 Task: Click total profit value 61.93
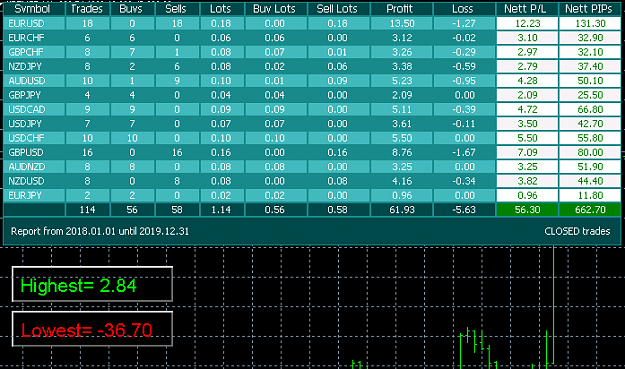point(401,210)
